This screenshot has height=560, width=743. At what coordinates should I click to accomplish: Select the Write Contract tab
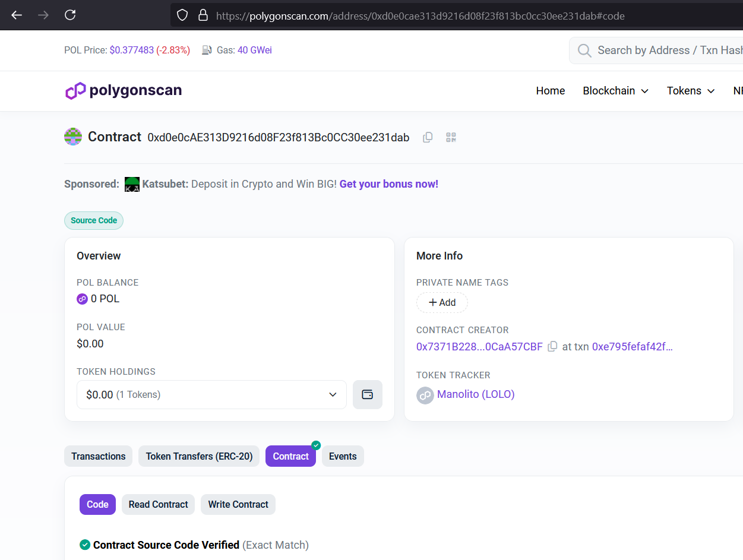(238, 504)
